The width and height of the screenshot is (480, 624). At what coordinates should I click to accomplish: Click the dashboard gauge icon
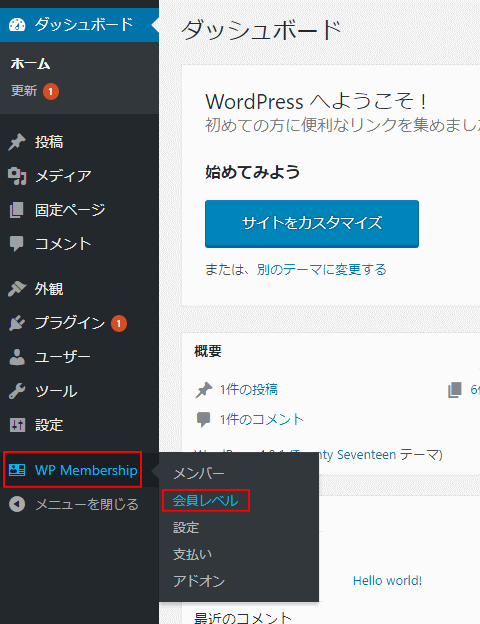click(17, 25)
